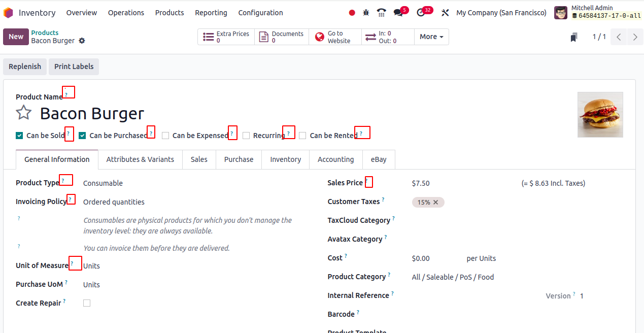This screenshot has width=644, height=333.
Task: Mark Bacon Burger as favorite star
Action: coord(24,113)
